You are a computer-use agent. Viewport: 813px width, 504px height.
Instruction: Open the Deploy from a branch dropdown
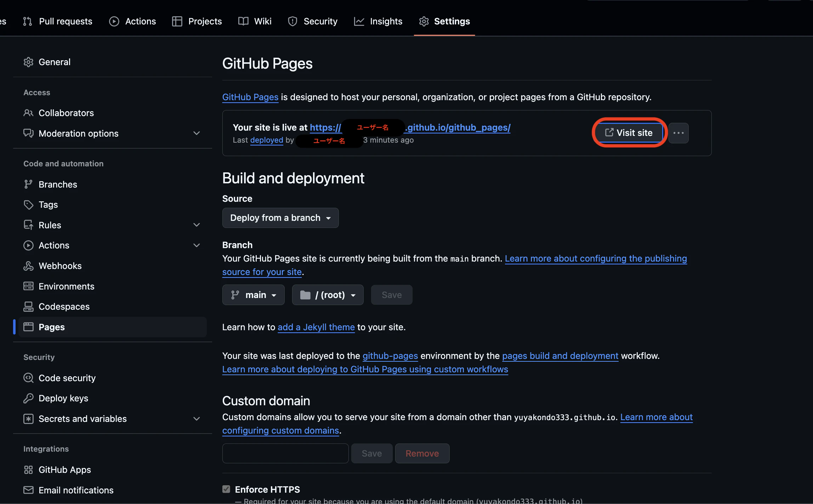(280, 218)
